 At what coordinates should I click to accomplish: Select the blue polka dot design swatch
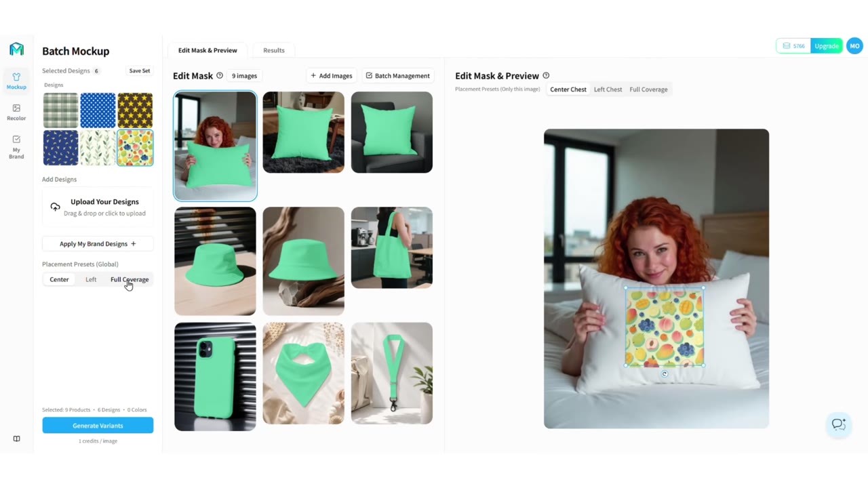[98, 110]
